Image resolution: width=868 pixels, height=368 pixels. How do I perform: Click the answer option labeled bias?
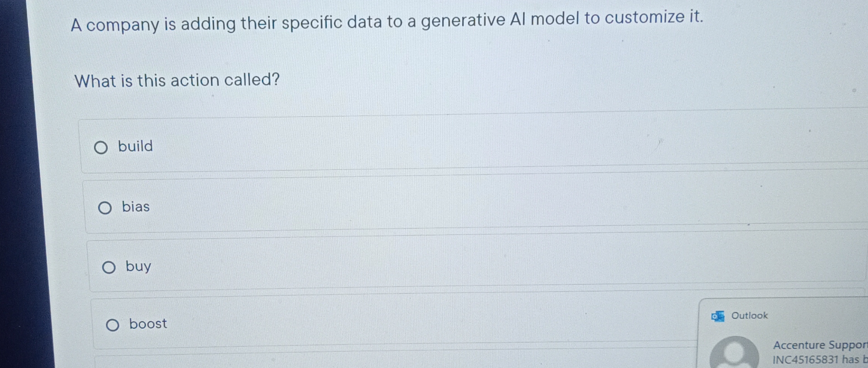click(x=137, y=207)
